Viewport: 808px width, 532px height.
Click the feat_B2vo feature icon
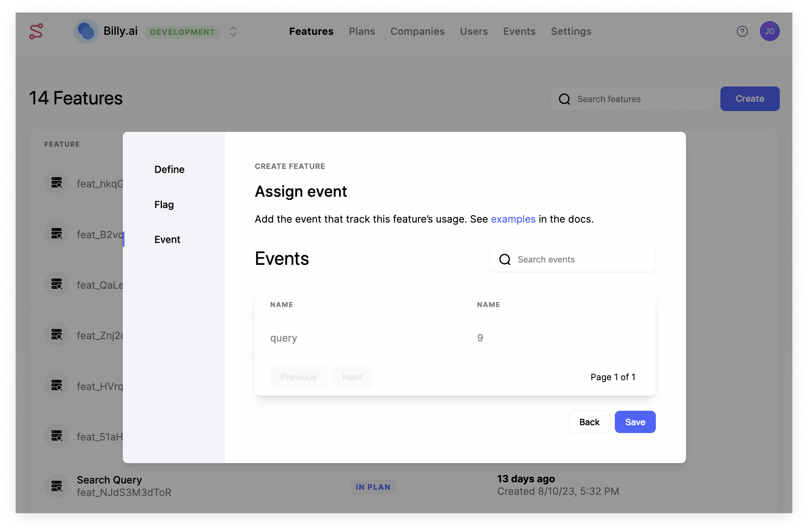pyautogui.click(x=56, y=233)
